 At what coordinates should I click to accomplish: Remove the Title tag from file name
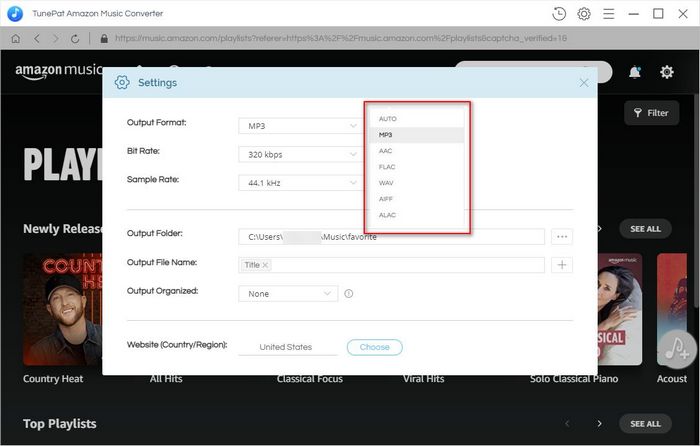[x=265, y=265]
